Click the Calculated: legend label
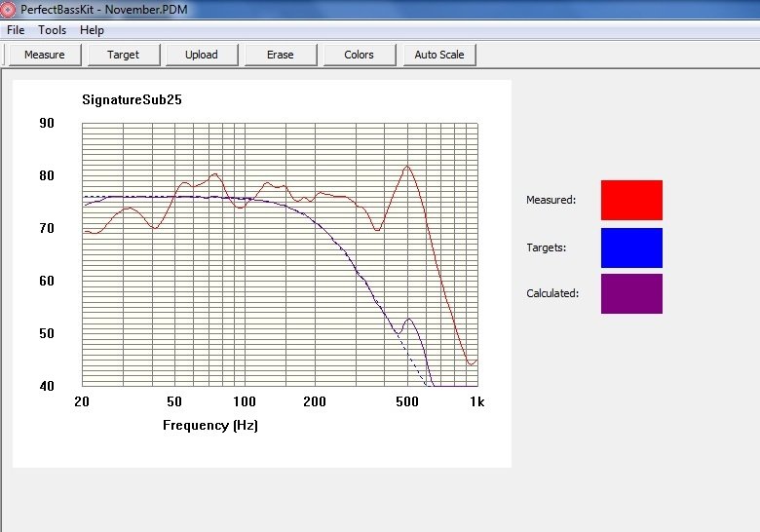Image resolution: width=760 pixels, height=532 pixels. (552, 293)
